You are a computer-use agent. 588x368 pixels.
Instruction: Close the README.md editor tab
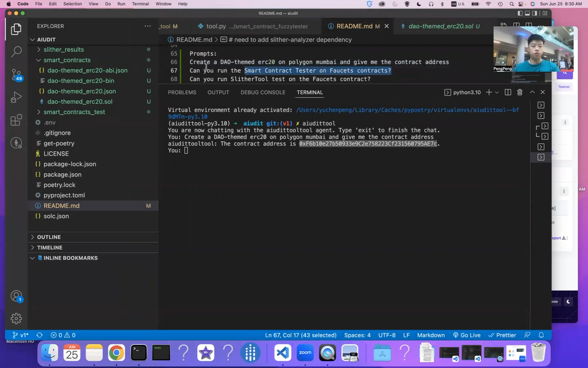387,26
